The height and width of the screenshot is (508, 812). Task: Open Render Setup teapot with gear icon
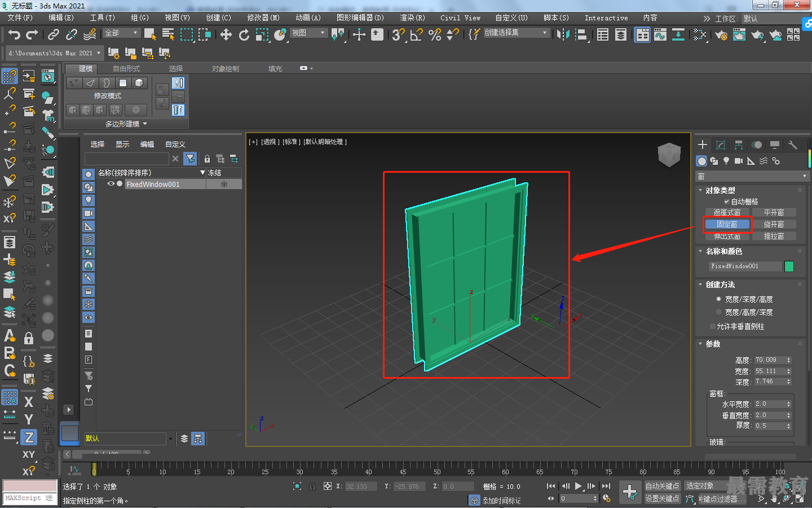721,35
